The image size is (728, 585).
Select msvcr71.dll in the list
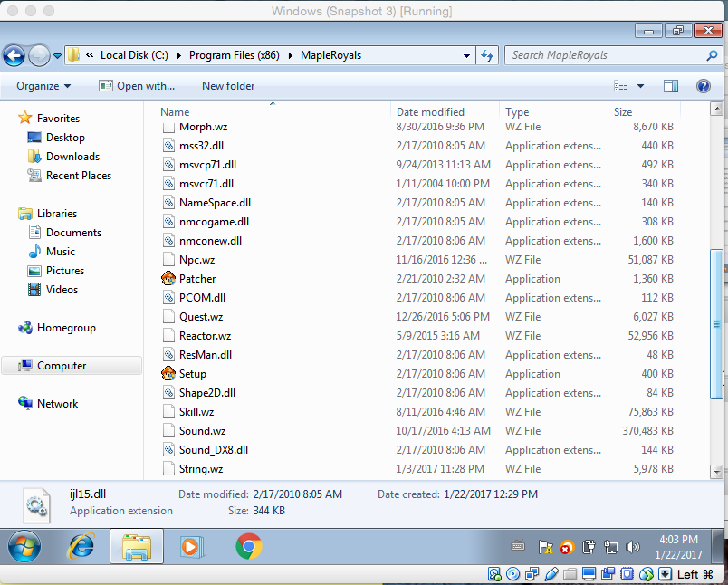click(x=206, y=184)
